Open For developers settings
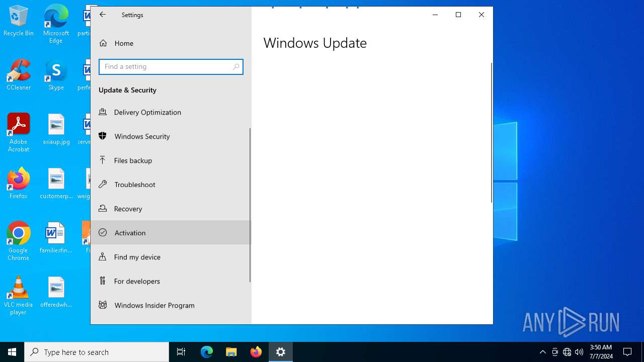The width and height of the screenshot is (644, 362). click(x=171, y=281)
